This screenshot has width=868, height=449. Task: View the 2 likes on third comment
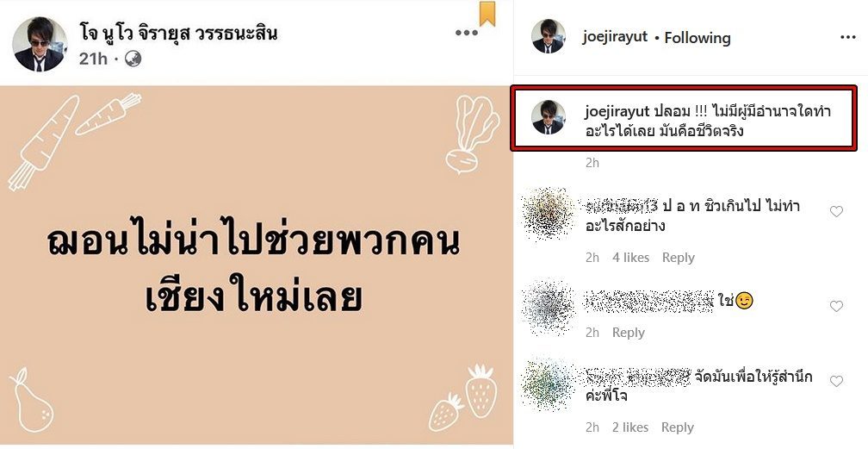[630, 427]
